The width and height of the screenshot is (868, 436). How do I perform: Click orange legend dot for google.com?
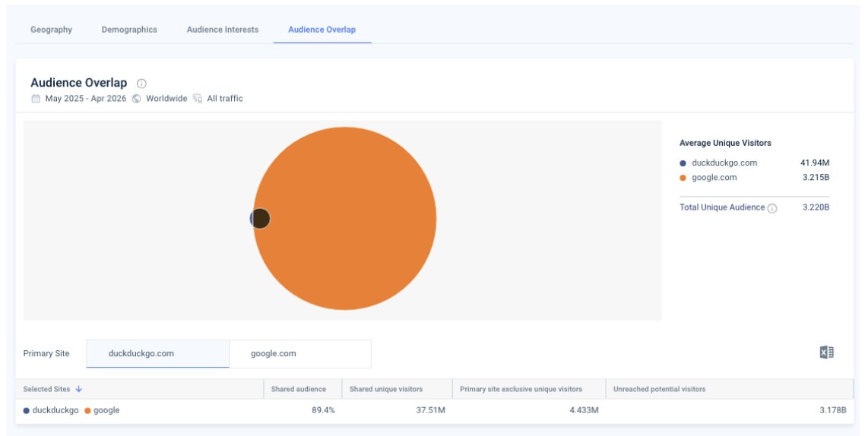[x=683, y=178]
